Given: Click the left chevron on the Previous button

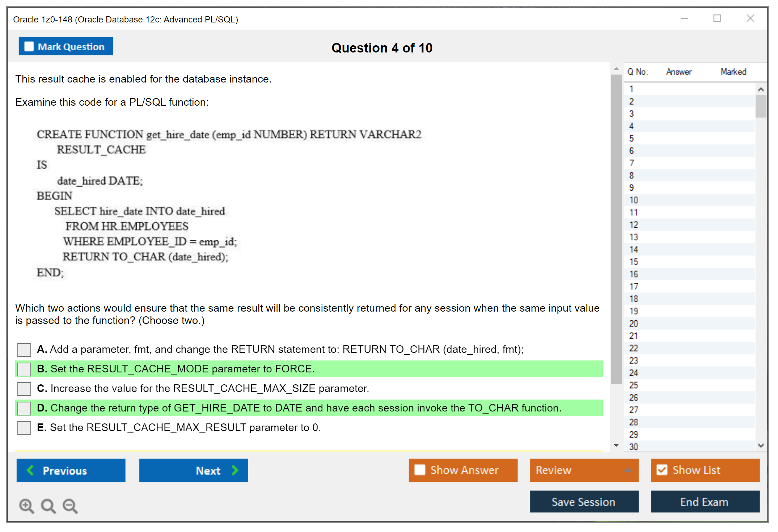Looking at the screenshot, I should 30,470.
